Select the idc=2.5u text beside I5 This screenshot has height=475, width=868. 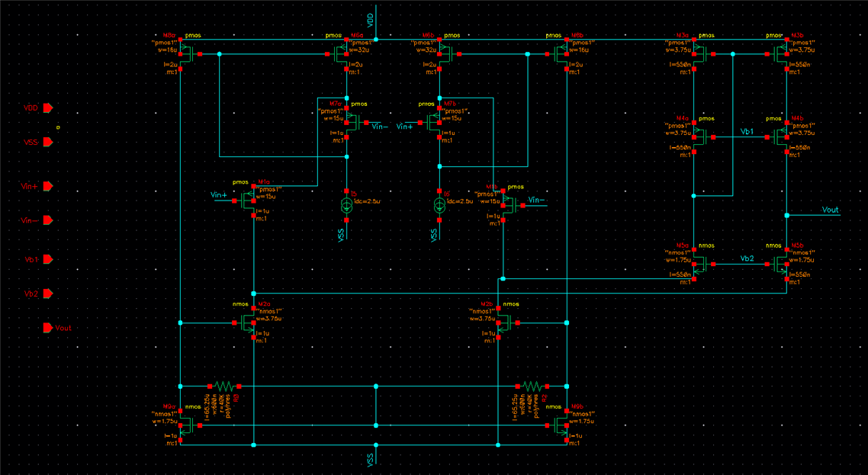[x=367, y=201]
